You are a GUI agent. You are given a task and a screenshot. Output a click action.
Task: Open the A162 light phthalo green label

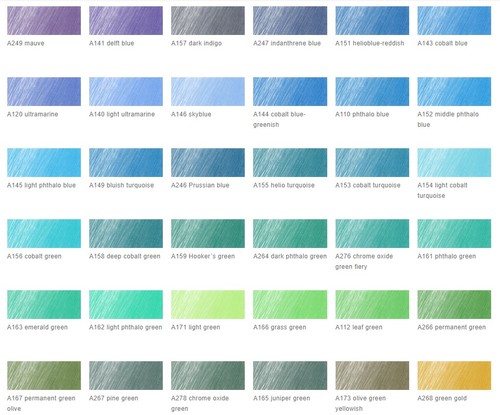point(126,327)
